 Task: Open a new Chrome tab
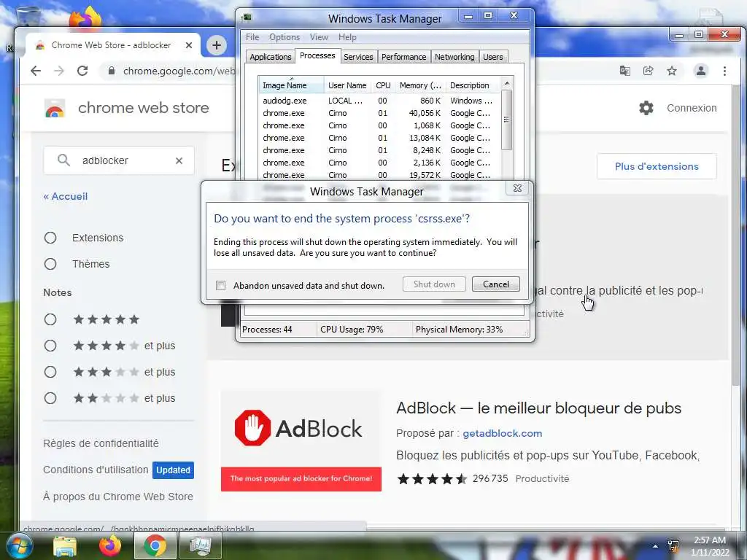[x=217, y=45]
